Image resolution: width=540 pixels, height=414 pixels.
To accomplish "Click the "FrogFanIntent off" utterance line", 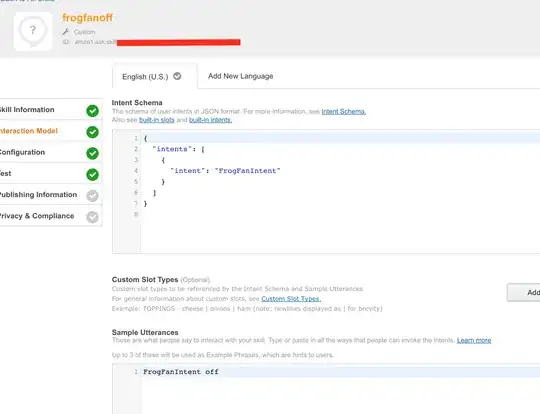I will click(x=181, y=372).
